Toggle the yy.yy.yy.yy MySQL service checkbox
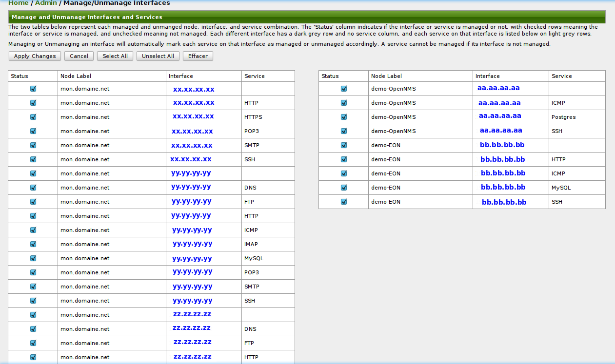615x364 pixels. 33,258
